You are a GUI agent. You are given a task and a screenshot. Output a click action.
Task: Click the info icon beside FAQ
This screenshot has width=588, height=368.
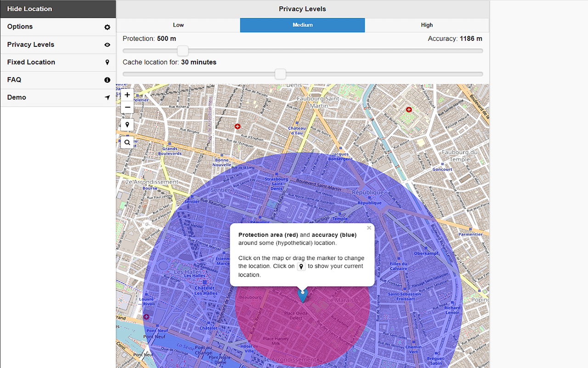point(107,80)
